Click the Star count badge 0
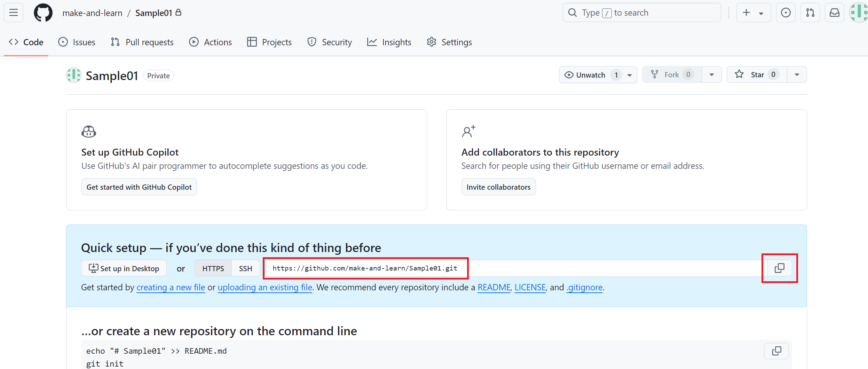 773,74
